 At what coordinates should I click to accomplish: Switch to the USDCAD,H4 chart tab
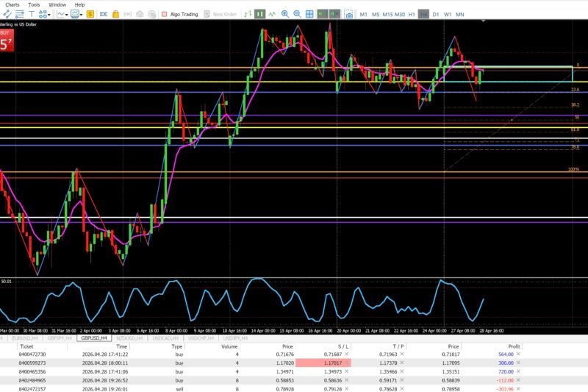pos(165,338)
